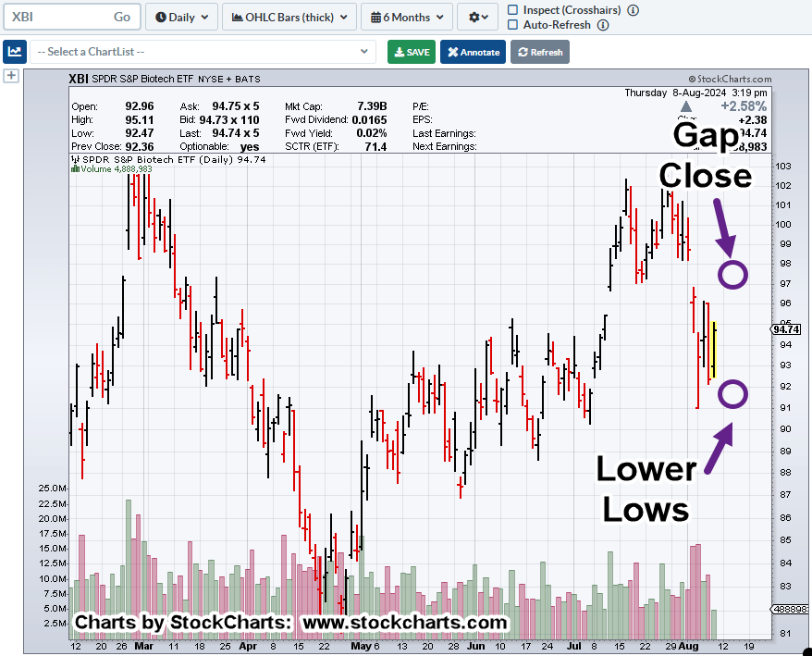The height and width of the screenshot is (656, 812).
Task: Click the upper purple Gap Close circle
Action: pos(732,274)
